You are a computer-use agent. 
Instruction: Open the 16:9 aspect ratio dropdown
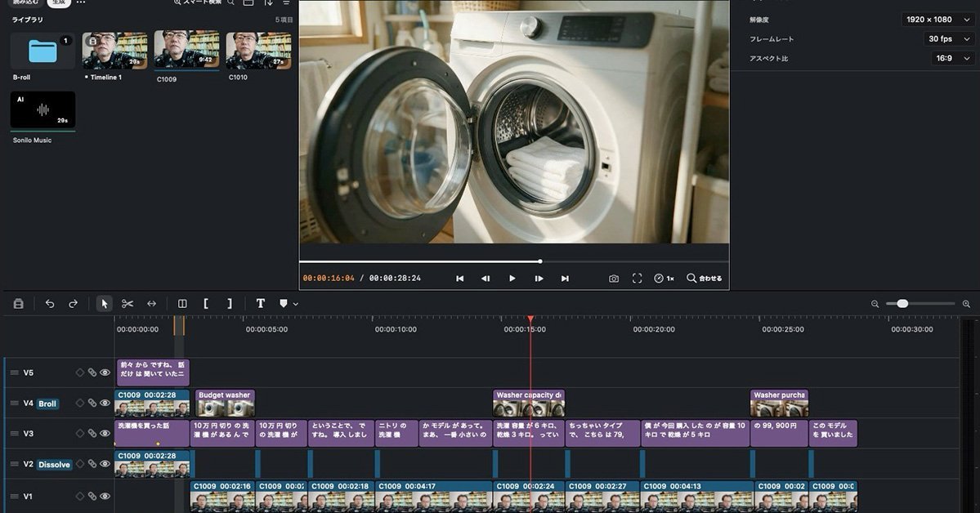click(x=952, y=58)
